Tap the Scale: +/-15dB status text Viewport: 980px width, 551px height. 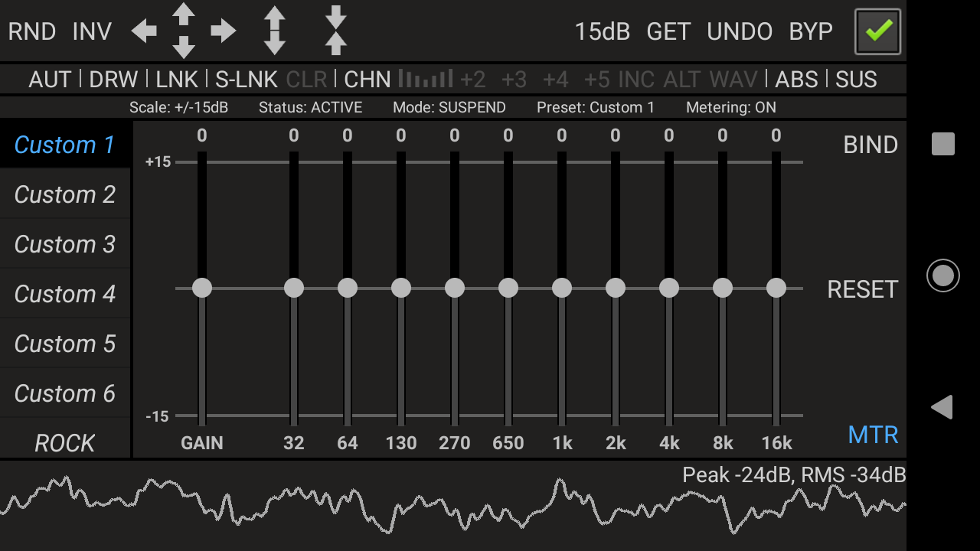click(x=178, y=107)
